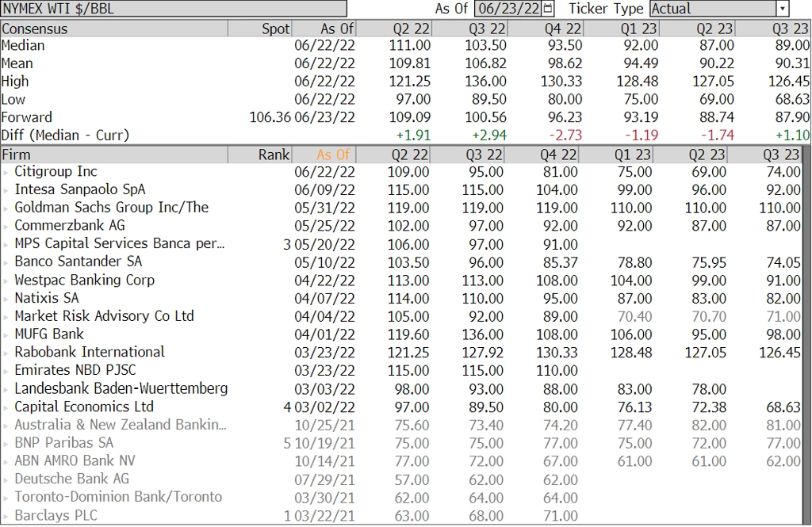Click the Spot column header
Viewport: 812px width, 527px height.
click(259, 29)
